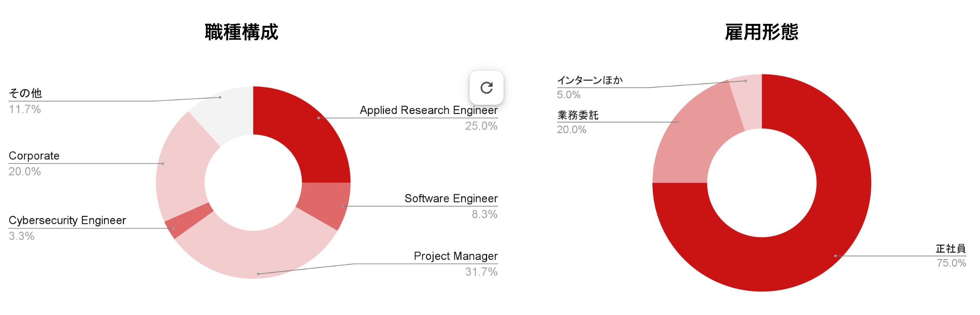Select the Project Manager label
This screenshot has width=980, height=315.
click(456, 256)
